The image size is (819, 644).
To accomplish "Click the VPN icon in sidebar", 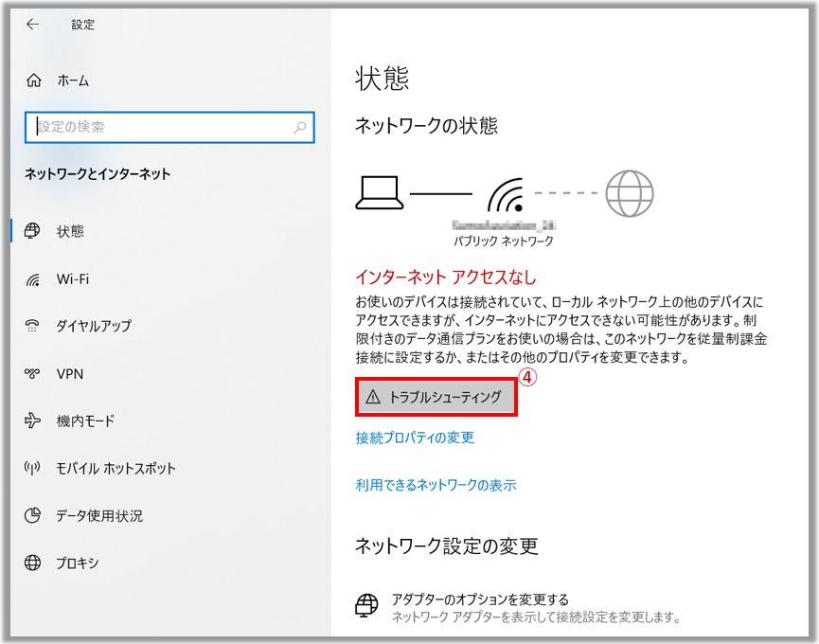I will 33,374.
